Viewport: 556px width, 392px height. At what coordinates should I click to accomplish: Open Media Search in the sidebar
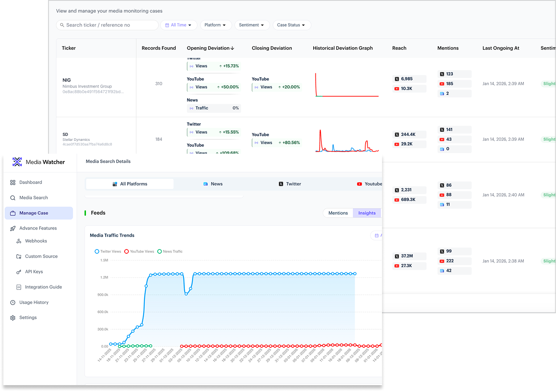coord(34,198)
